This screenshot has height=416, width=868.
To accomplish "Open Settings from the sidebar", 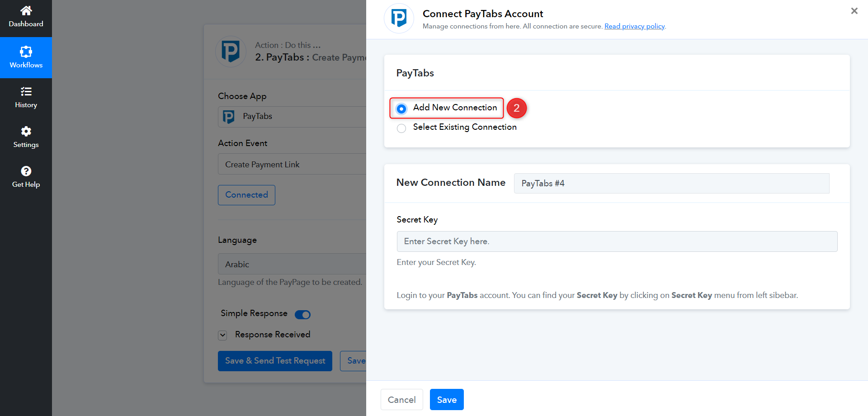I will click(26, 137).
